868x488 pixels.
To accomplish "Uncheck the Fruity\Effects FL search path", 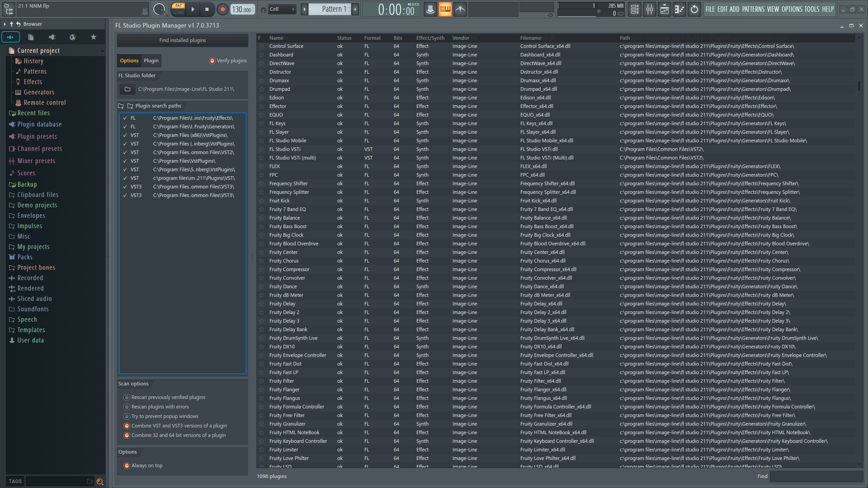I will coord(125,118).
